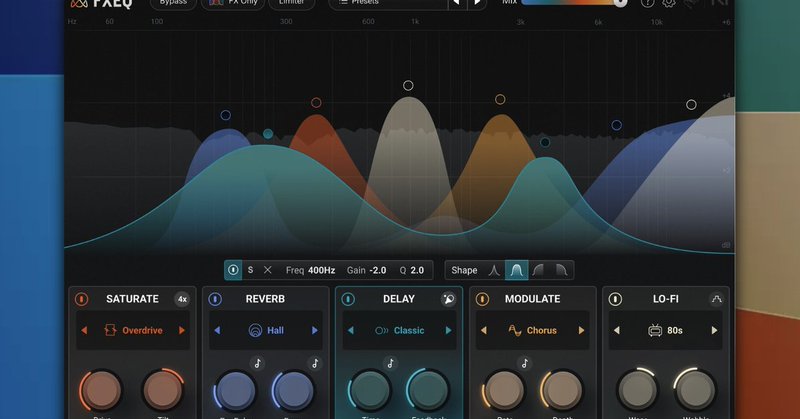Image resolution: width=800 pixels, height=419 pixels.
Task: Click the Saturate Tilt knob
Action: 163,390
